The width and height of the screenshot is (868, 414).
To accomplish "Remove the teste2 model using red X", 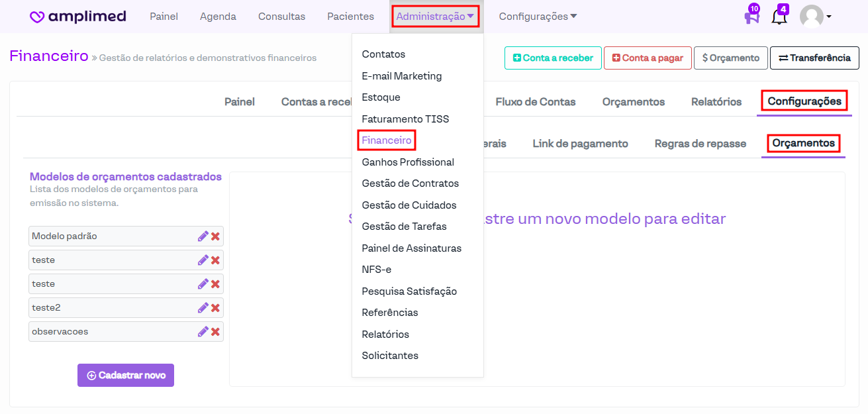I will tap(215, 308).
